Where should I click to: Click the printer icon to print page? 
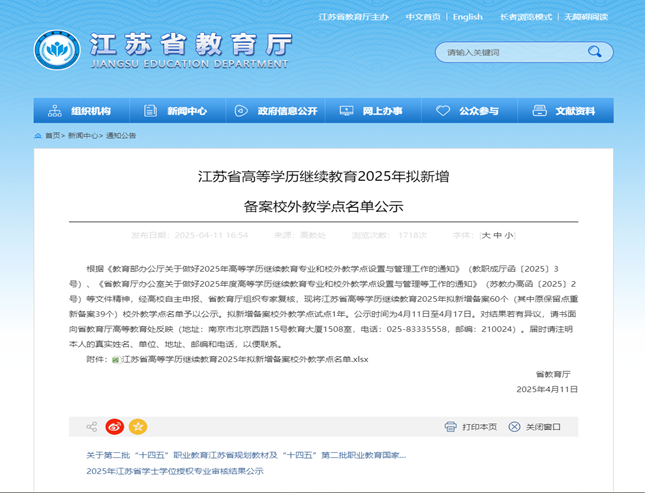click(x=451, y=427)
